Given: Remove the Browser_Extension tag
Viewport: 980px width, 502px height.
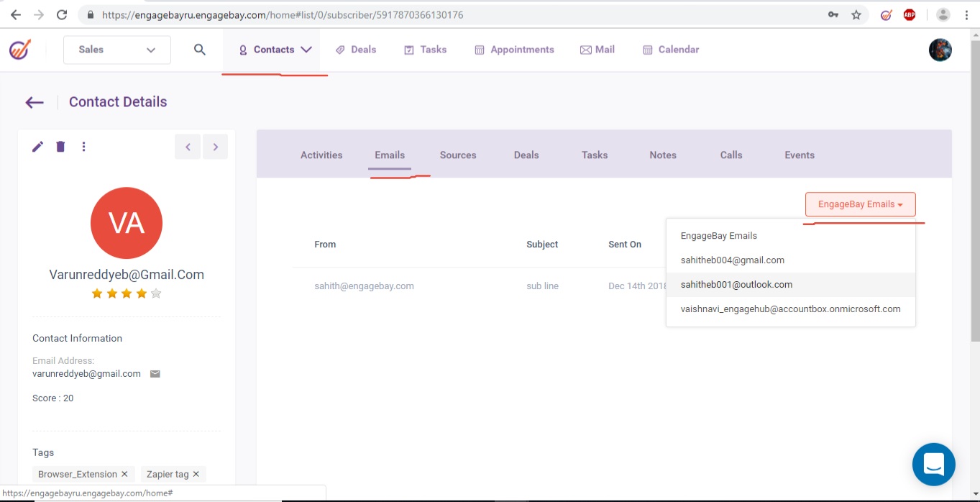Looking at the screenshot, I should [x=124, y=474].
